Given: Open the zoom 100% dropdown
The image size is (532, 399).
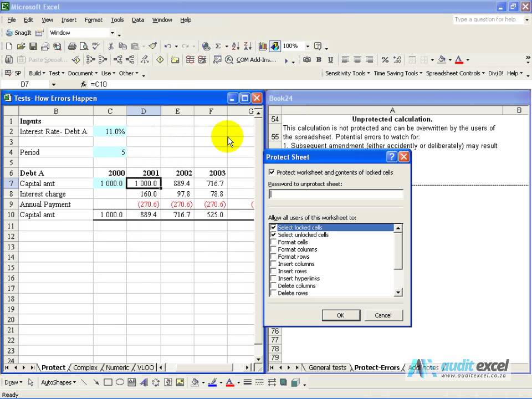Looking at the screenshot, I should 308,46.
